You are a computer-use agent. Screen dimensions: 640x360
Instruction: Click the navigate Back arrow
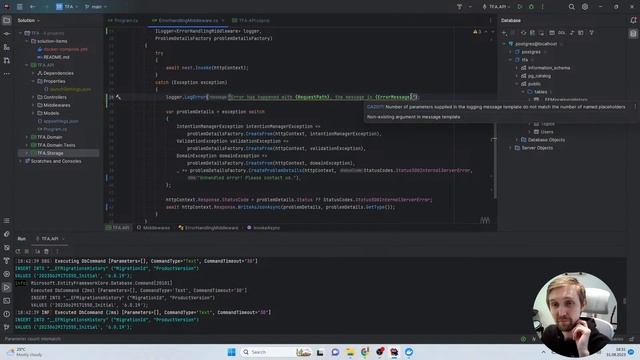point(33,7)
